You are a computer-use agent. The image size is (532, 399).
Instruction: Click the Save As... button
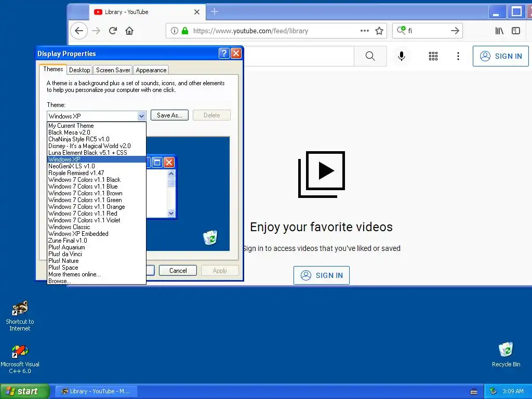(169, 115)
